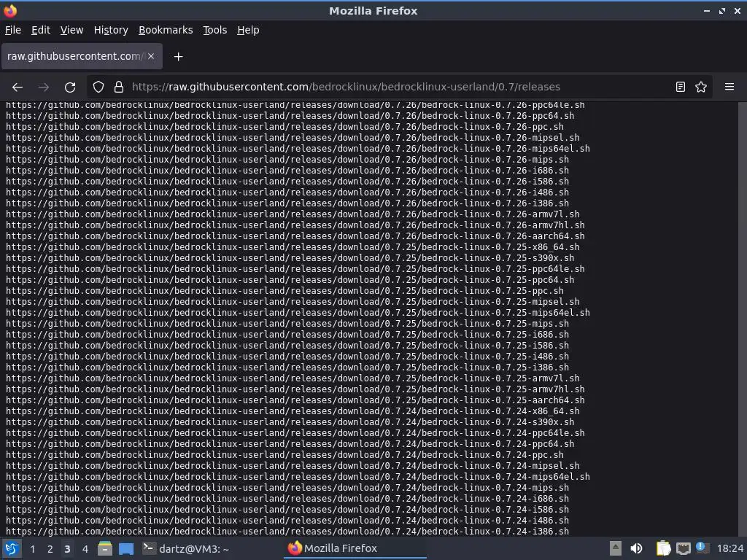Click the 0.7.24-s390x.sh URL line

[x=290, y=422]
